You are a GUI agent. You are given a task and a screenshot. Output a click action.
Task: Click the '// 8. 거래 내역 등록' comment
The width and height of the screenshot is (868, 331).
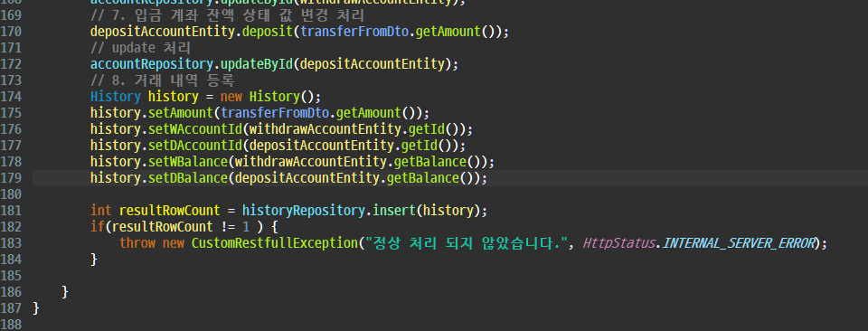pyautogui.click(x=162, y=80)
